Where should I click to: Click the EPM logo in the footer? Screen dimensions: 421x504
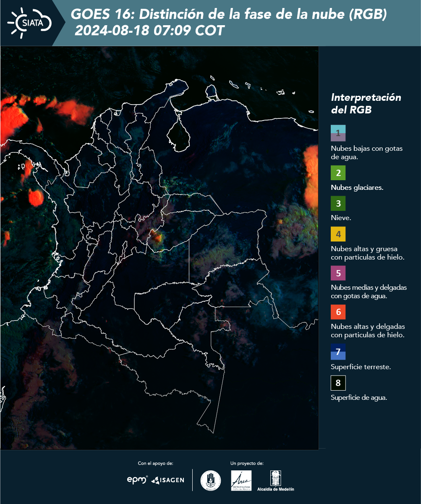tap(137, 480)
